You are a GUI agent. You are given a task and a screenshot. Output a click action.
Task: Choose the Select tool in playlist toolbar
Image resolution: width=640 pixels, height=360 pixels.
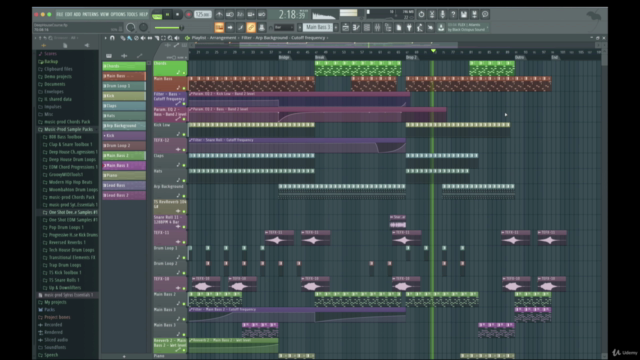tap(163, 38)
